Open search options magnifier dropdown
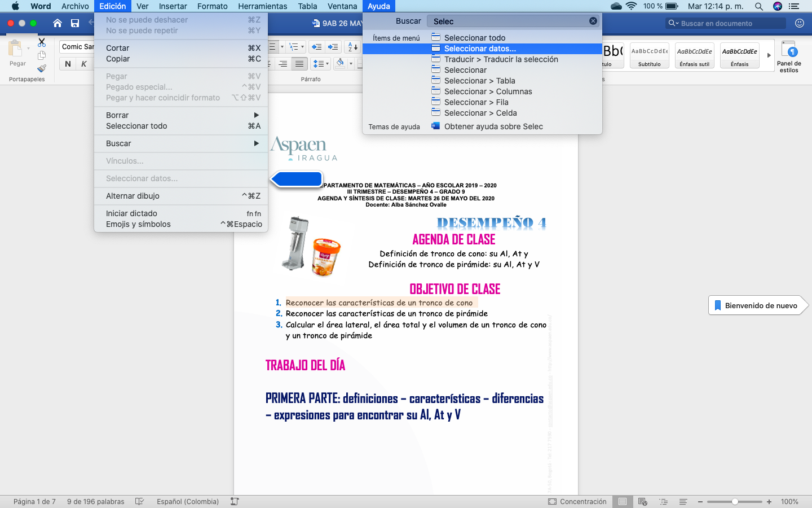The image size is (812, 508). [673, 23]
